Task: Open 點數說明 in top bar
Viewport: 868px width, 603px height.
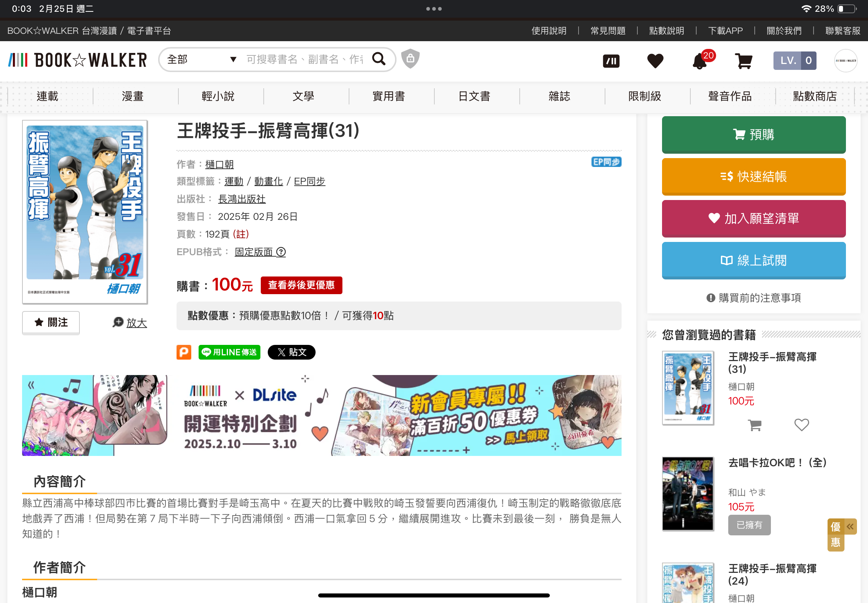Action: pos(666,31)
